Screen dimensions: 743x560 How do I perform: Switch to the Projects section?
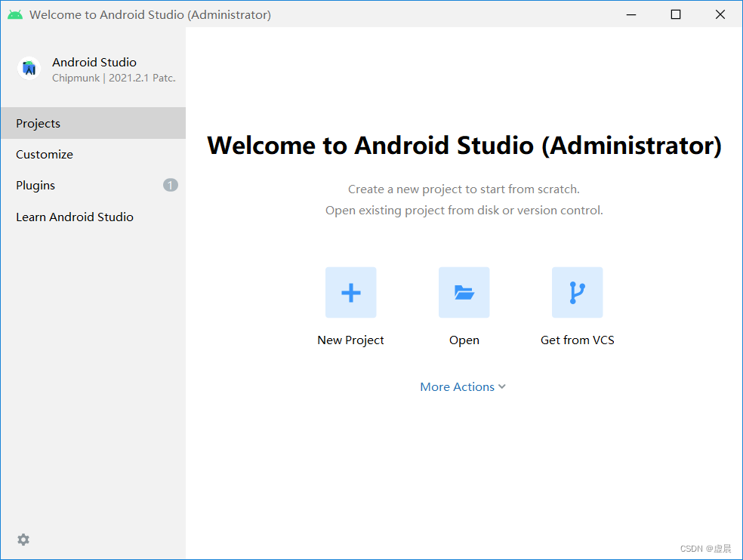point(38,123)
